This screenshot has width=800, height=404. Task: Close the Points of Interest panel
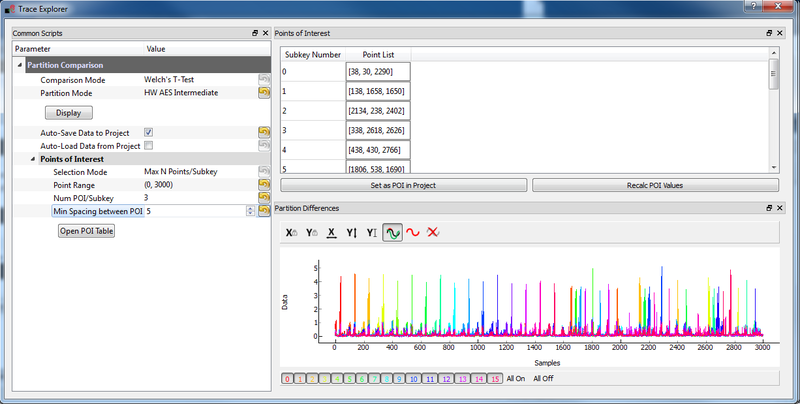tap(780, 33)
